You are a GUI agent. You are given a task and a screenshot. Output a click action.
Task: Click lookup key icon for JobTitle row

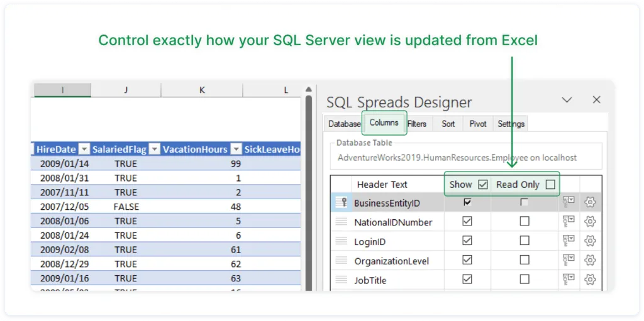(x=569, y=280)
